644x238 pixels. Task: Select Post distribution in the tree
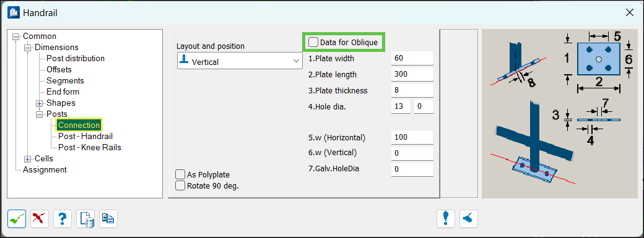76,58
